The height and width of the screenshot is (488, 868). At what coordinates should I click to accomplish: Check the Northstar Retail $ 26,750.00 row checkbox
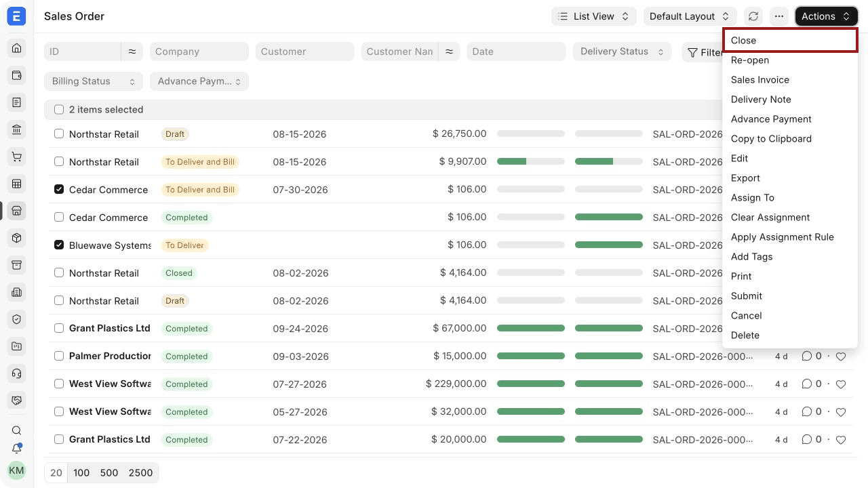(59, 134)
